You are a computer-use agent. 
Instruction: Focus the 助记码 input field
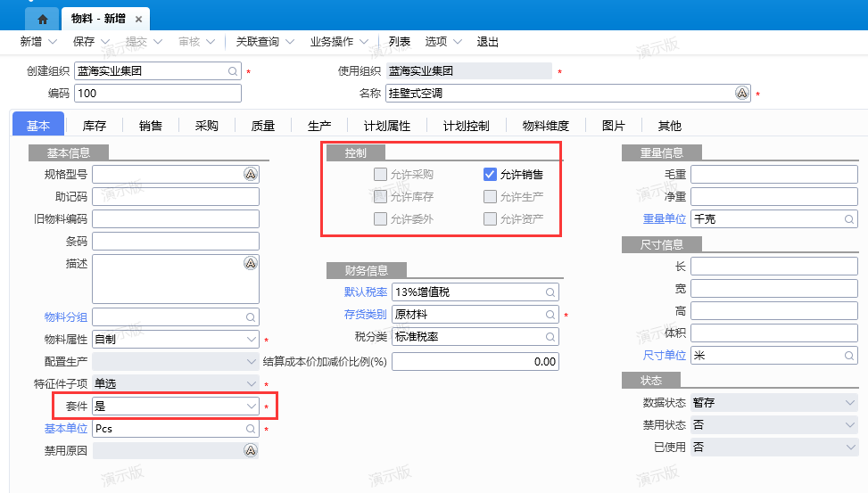coord(176,196)
